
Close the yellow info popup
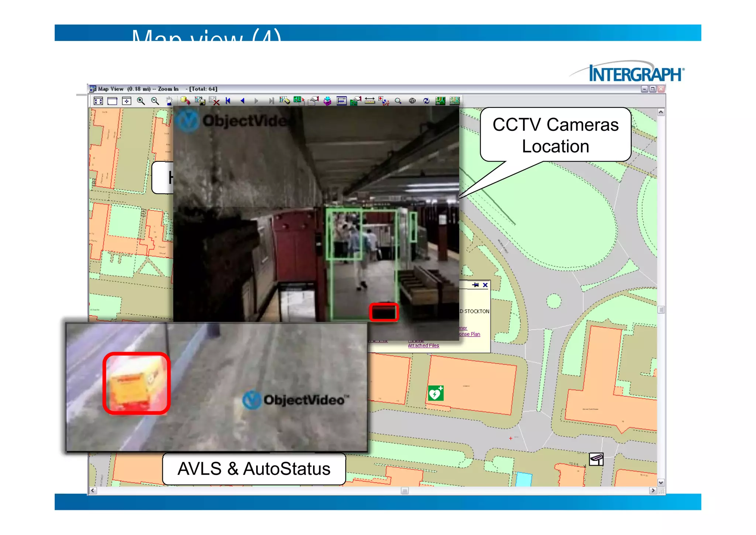point(485,285)
